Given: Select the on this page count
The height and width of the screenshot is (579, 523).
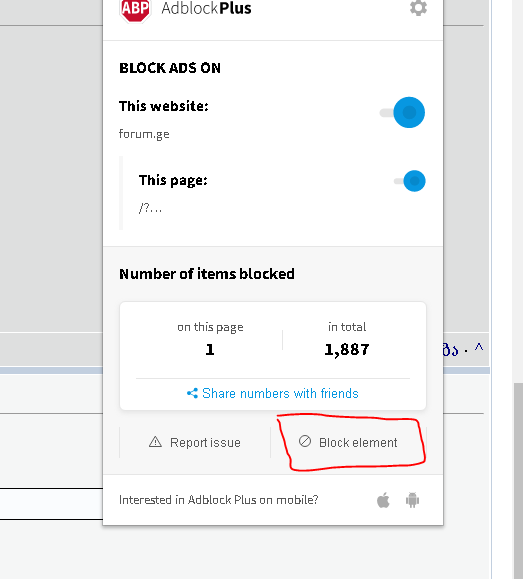Looking at the screenshot, I should 210,350.
